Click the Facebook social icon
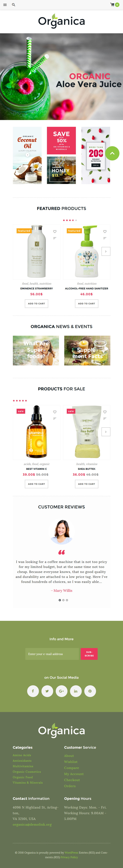123x868 pixels. 33,691
